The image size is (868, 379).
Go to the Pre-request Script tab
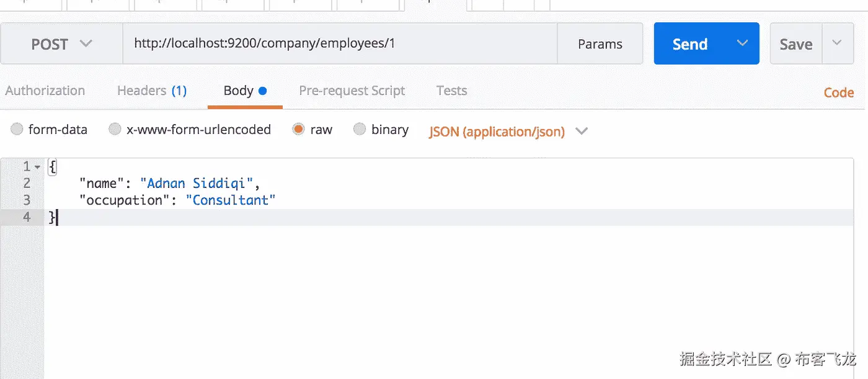click(x=352, y=91)
